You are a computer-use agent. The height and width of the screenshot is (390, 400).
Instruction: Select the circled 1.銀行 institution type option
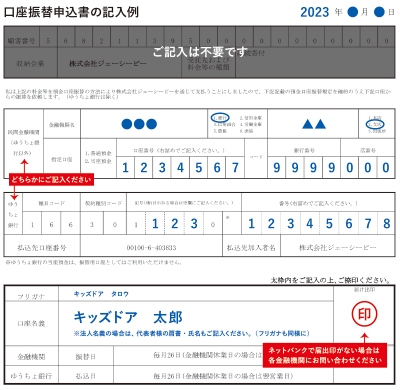(220, 118)
